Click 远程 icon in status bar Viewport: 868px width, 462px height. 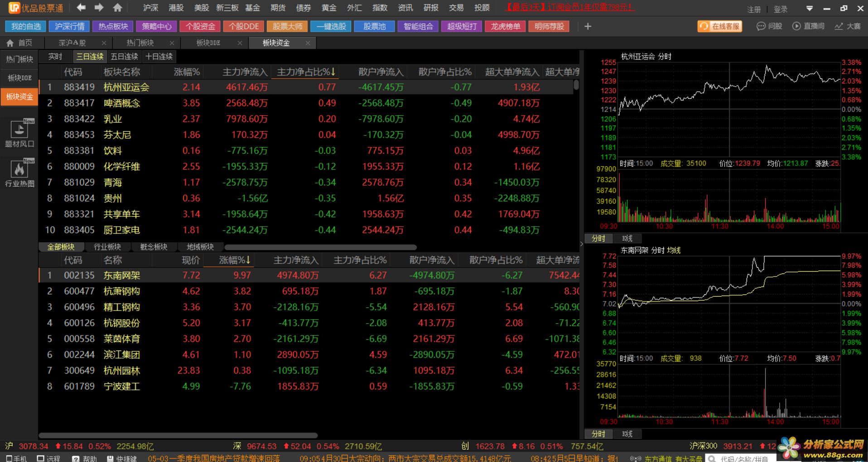pyautogui.click(x=48, y=458)
